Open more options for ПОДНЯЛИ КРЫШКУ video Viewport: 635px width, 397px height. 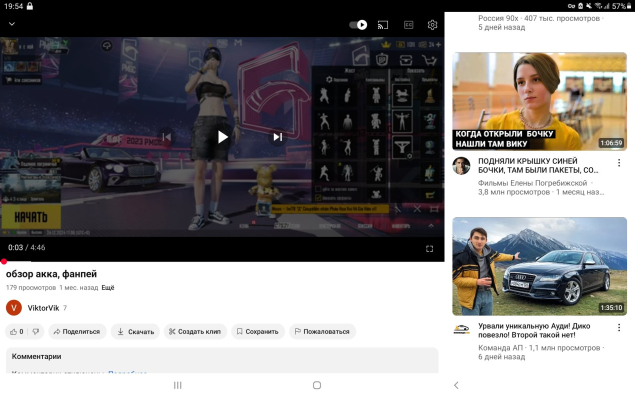[x=619, y=163]
